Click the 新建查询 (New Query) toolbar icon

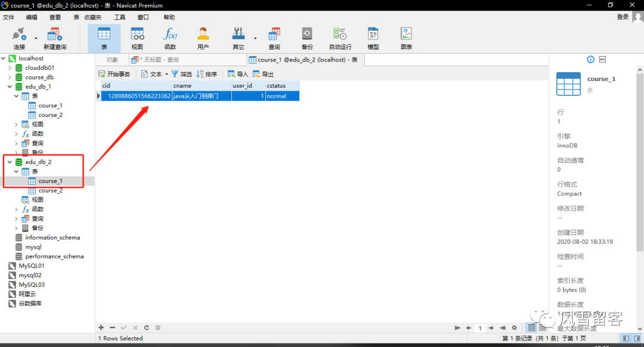point(55,39)
